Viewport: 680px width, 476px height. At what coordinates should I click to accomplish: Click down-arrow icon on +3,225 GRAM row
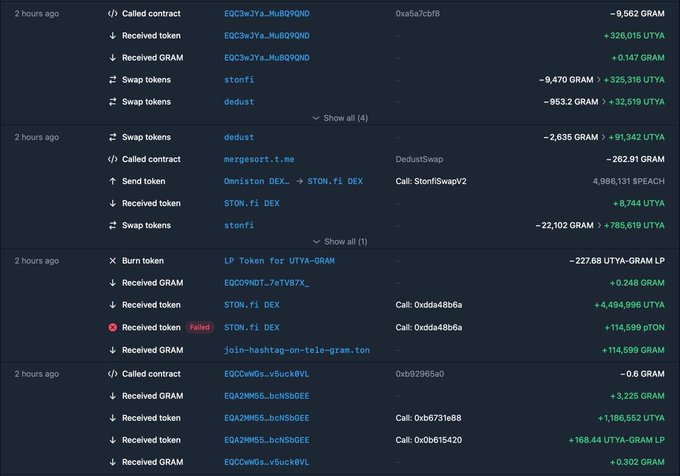pos(112,396)
